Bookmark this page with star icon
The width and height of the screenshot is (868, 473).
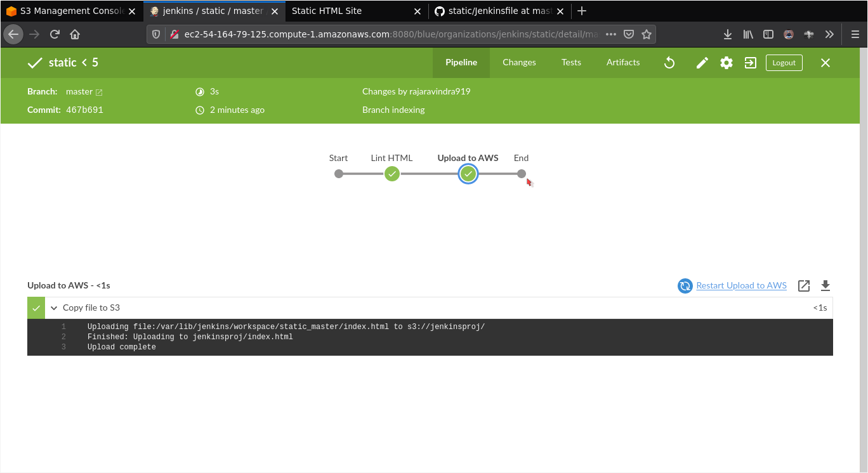(647, 34)
